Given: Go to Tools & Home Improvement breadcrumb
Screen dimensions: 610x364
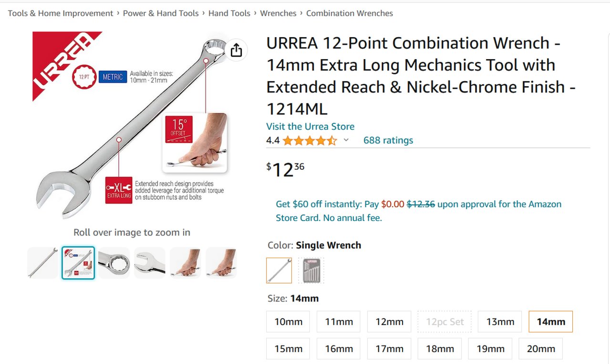Looking at the screenshot, I should pyautogui.click(x=61, y=13).
